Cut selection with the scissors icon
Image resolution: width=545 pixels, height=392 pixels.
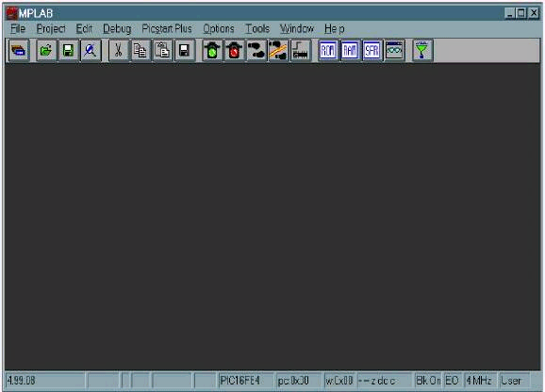118,51
